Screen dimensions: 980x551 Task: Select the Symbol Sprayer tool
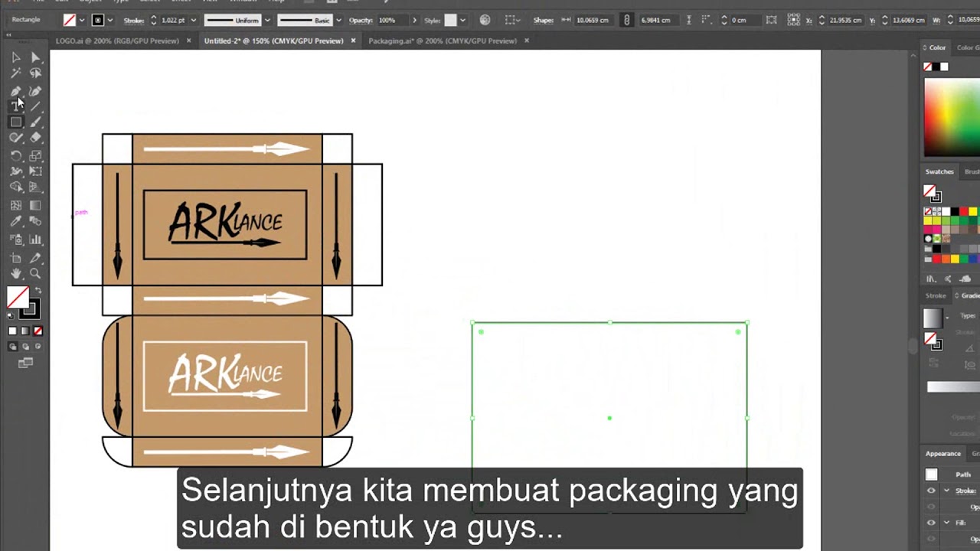click(x=16, y=240)
